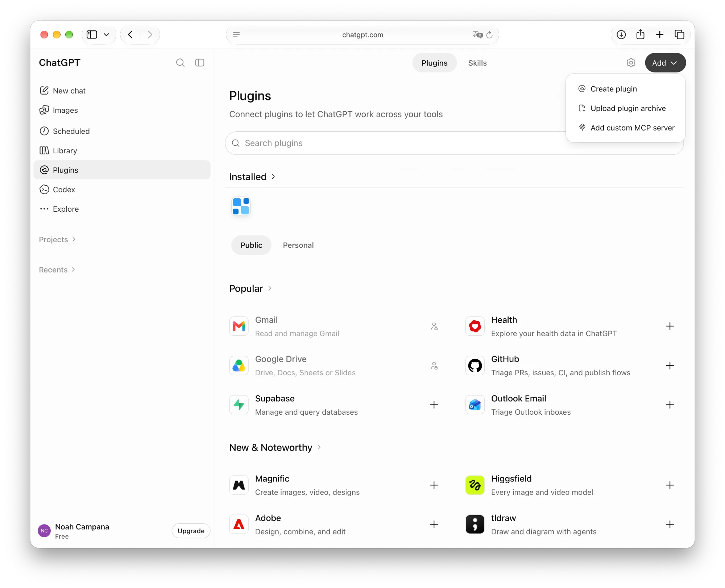Expand the Popular section chevron
The width and height of the screenshot is (725, 588).
tap(270, 289)
